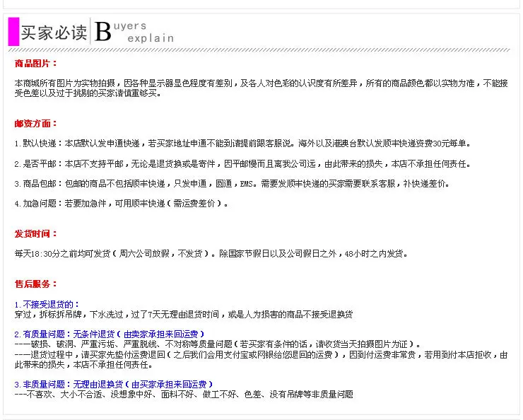The image size is (523, 420).
Task: Click the magenta block beside 买家必读
Action: pos(13,32)
